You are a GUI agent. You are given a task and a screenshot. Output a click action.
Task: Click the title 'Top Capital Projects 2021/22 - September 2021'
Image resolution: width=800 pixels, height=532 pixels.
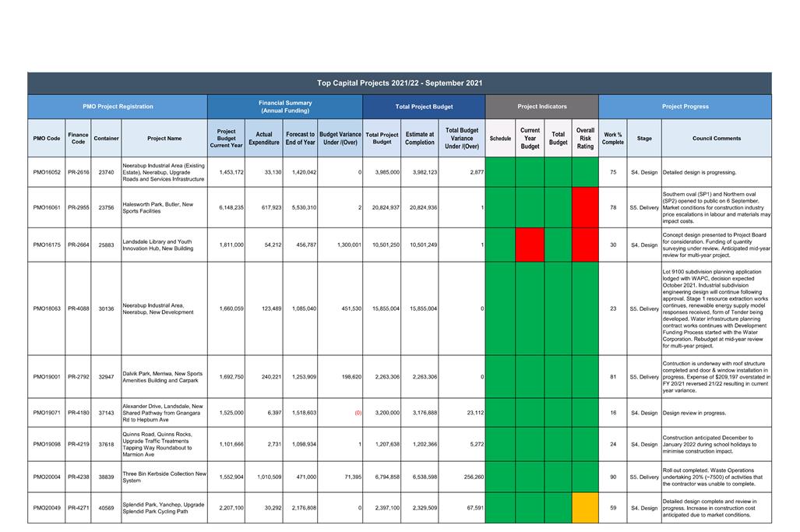tap(400, 83)
